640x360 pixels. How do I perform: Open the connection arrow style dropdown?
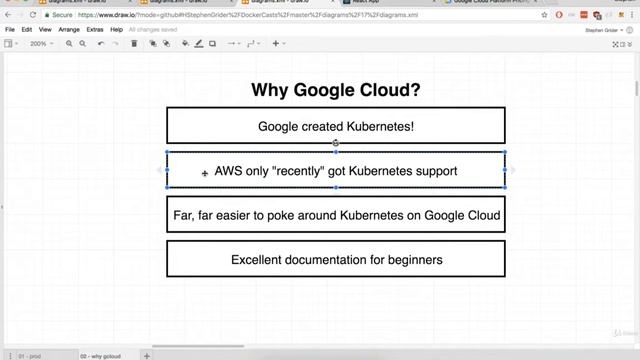pyautogui.click(x=234, y=43)
